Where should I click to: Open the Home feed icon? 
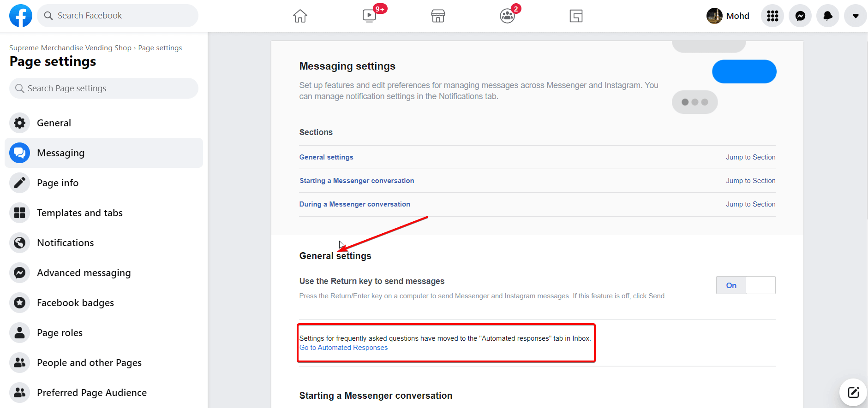[x=300, y=16]
